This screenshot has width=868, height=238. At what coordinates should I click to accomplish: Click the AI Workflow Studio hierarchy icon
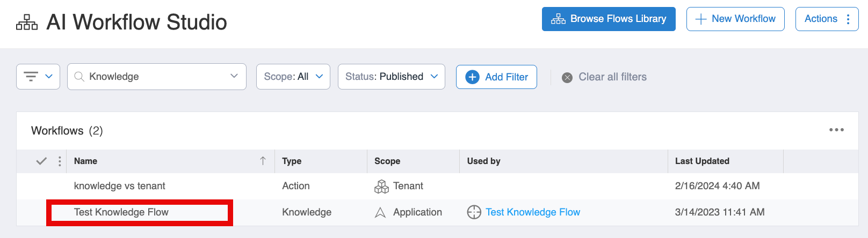(27, 23)
